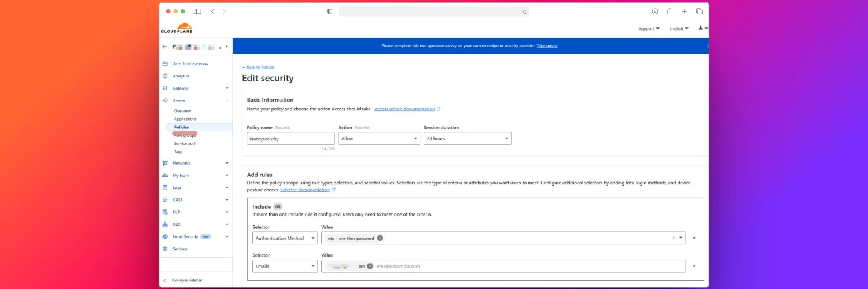Open the Authentication Method selector dropdown
The image size is (868, 289).
pyautogui.click(x=285, y=238)
